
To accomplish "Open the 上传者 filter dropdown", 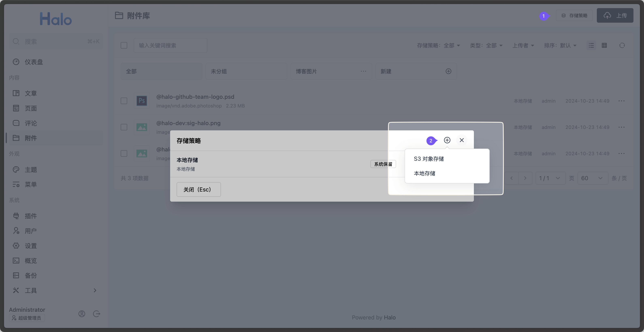I will tap(523, 45).
